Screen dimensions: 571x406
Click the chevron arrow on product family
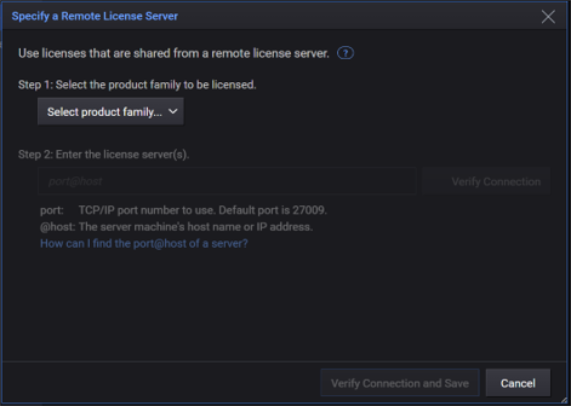173,111
